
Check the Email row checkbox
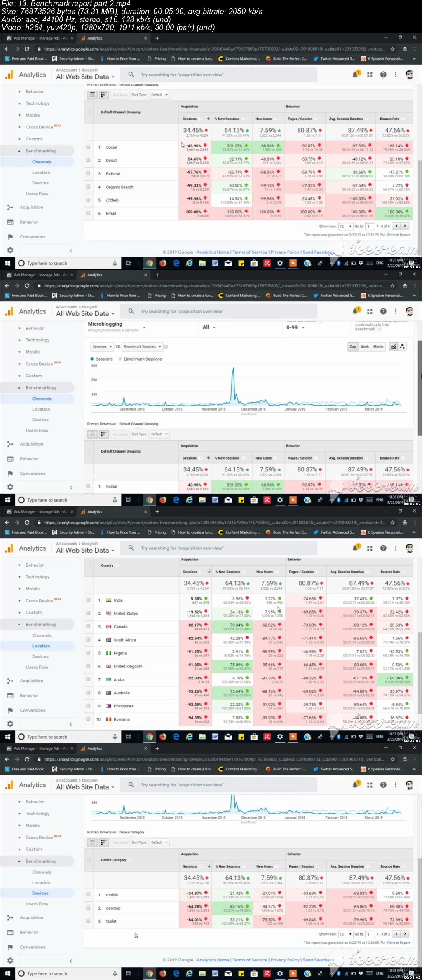pyautogui.click(x=88, y=213)
